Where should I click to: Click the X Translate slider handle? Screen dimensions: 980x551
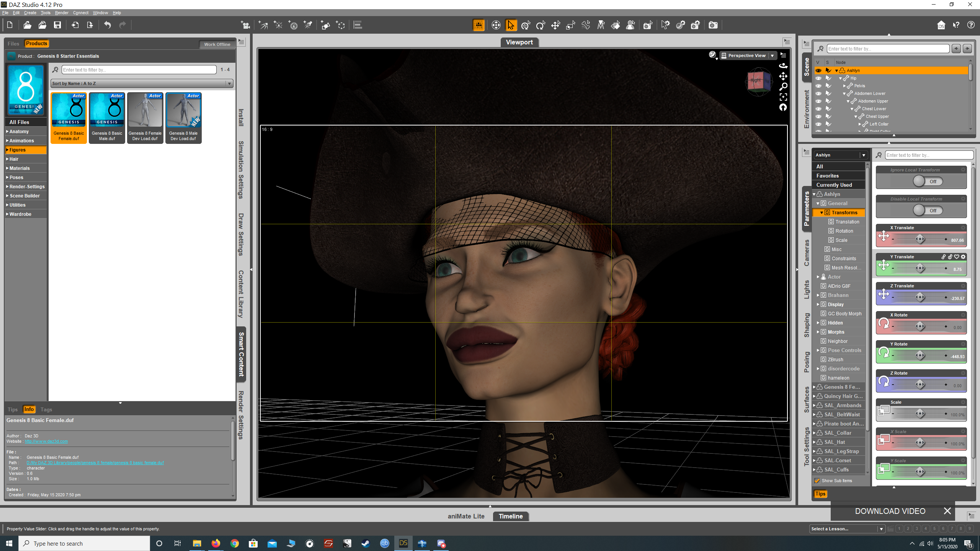pos(920,239)
